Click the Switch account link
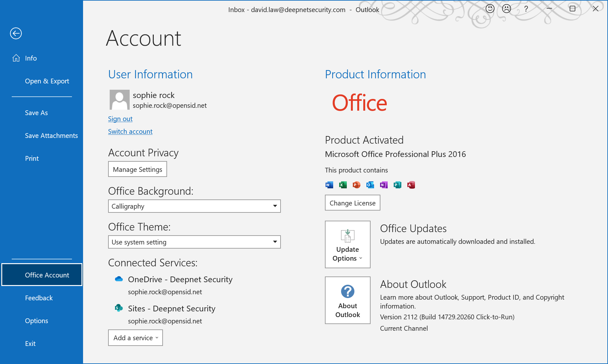608x364 pixels. tap(130, 132)
